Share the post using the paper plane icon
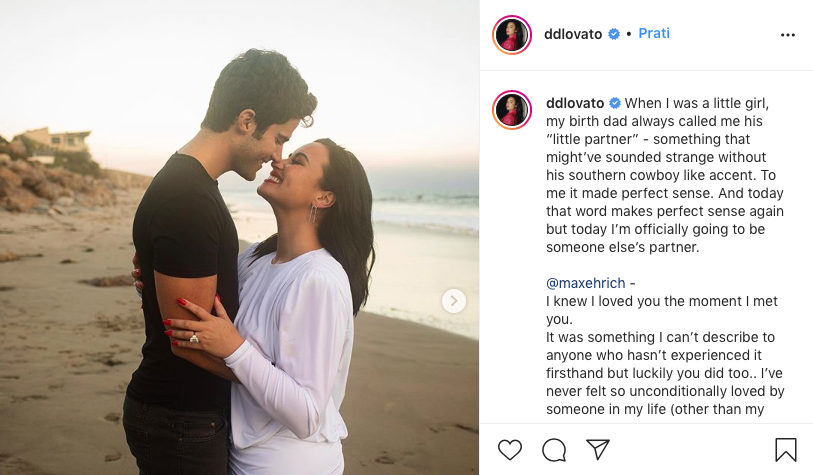 [597, 449]
